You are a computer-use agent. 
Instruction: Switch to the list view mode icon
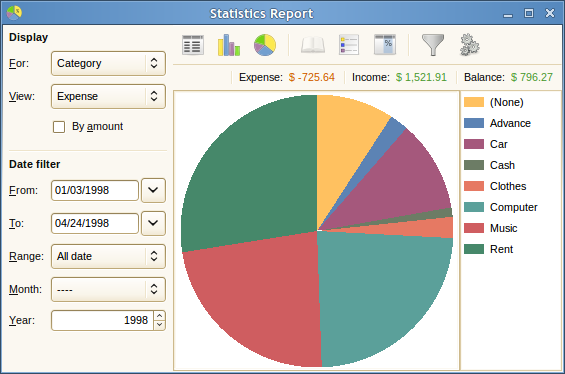pos(193,45)
